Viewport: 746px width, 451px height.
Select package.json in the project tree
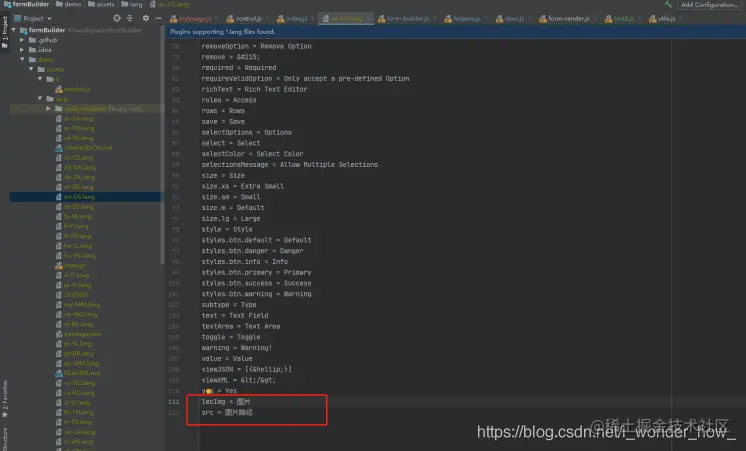click(82, 334)
